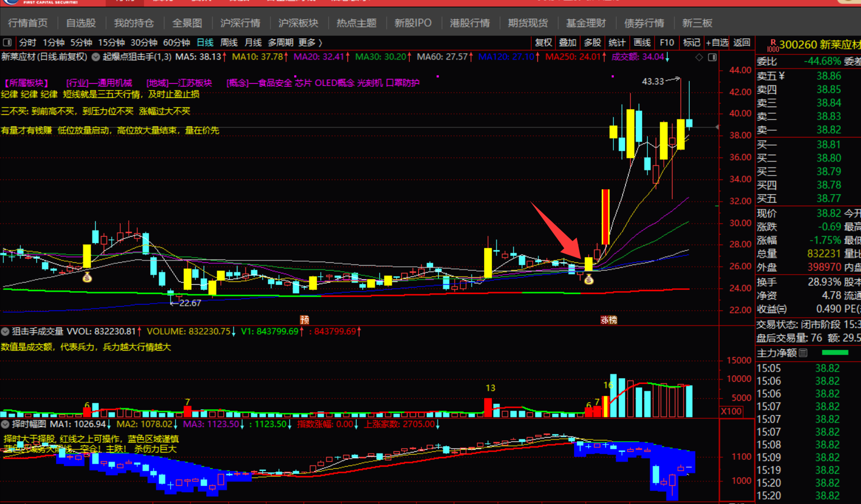Expand the main chart indicator dropdown 起爆点狙击手

click(x=96, y=57)
